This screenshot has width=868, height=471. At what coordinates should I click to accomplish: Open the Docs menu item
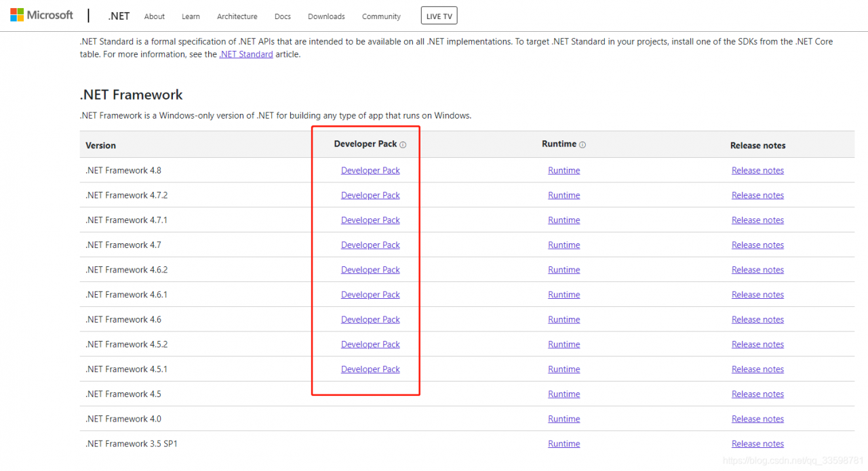coord(283,16)
